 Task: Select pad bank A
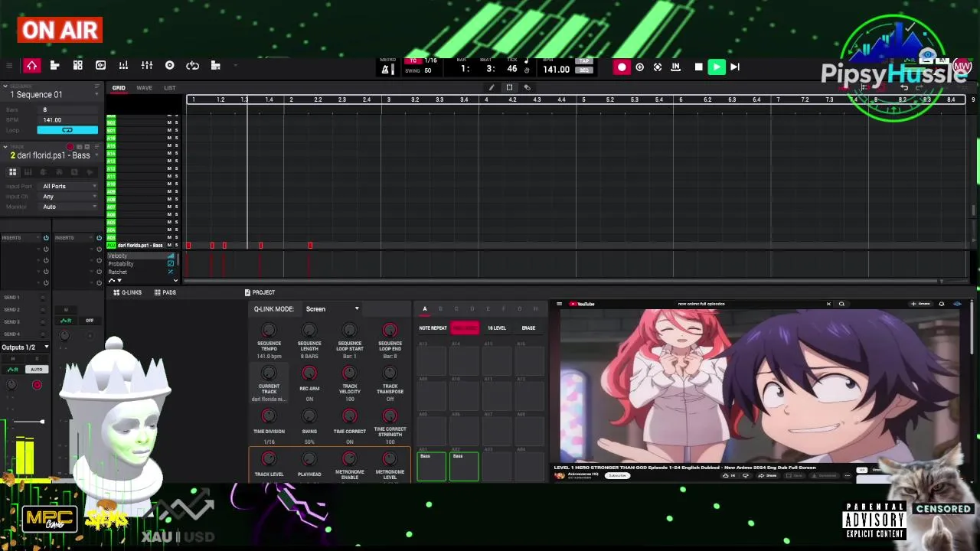tap(425, 309)
